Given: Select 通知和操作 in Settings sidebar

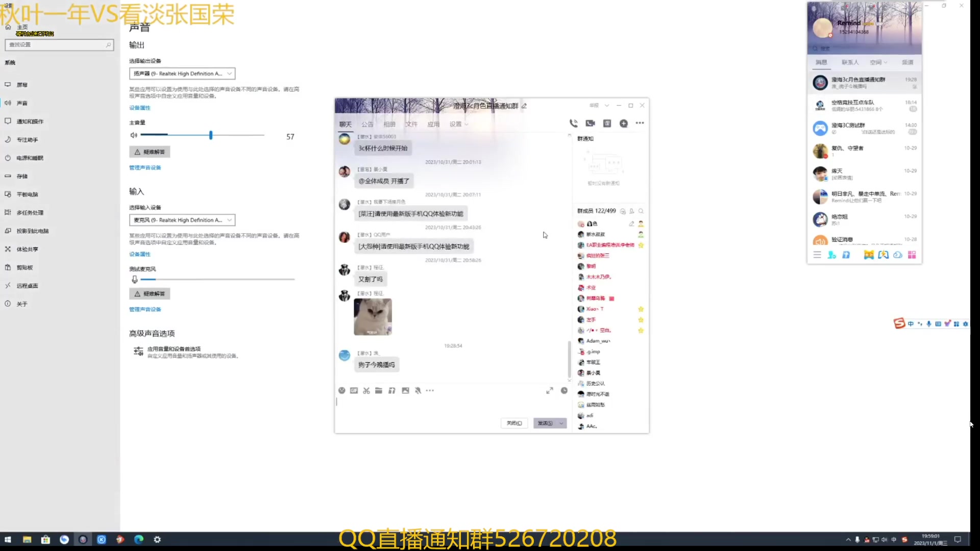Looking at the screenshot, I should [30, 121].
